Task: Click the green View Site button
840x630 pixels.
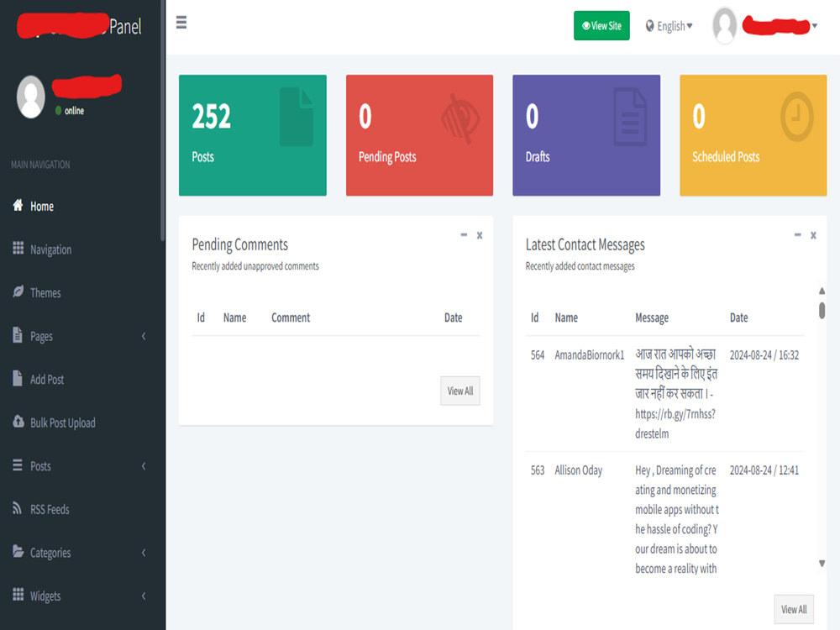Action: (x=601, y=26)
